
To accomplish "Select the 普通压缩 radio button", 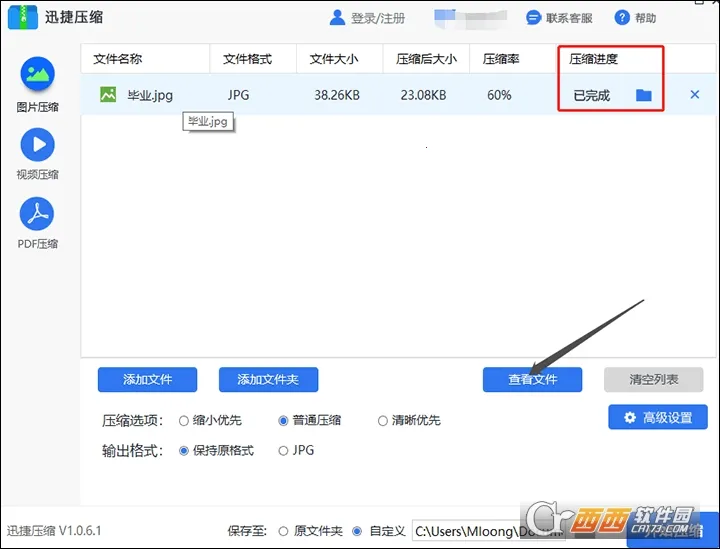I will [284, 420].
